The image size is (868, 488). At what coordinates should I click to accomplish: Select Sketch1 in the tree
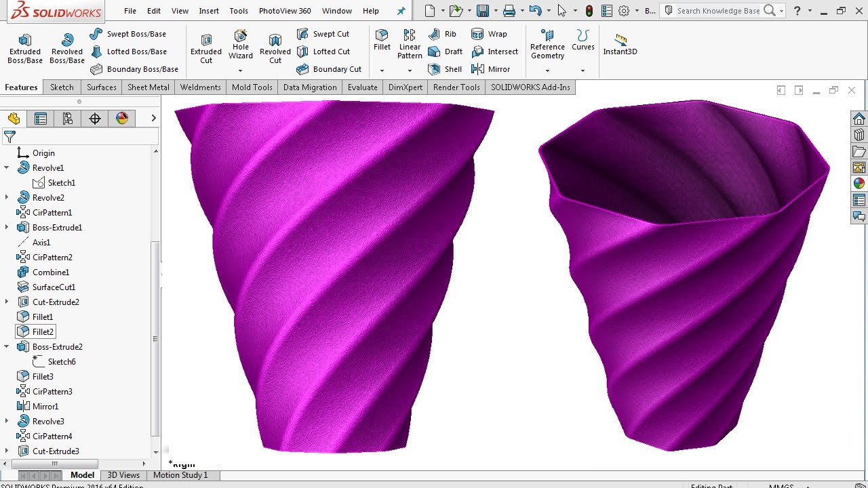click(54, 182)
